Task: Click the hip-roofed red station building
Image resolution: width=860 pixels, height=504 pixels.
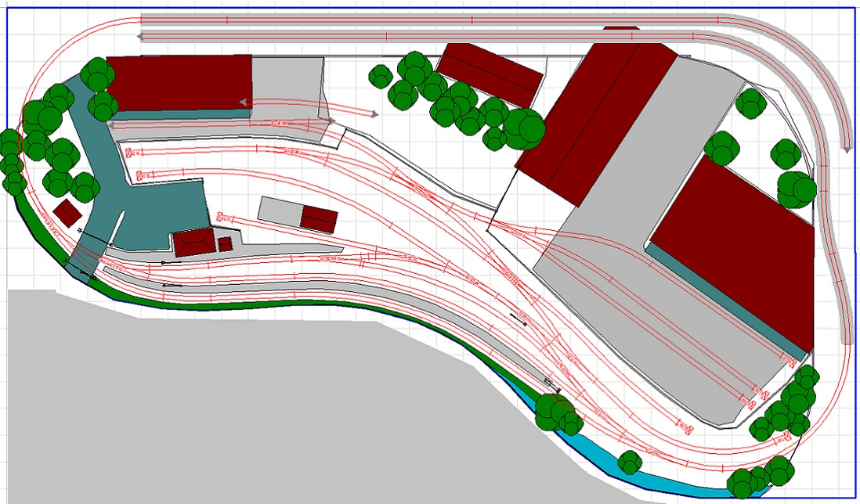Action: pyautogui.click(x=193, y=243)
